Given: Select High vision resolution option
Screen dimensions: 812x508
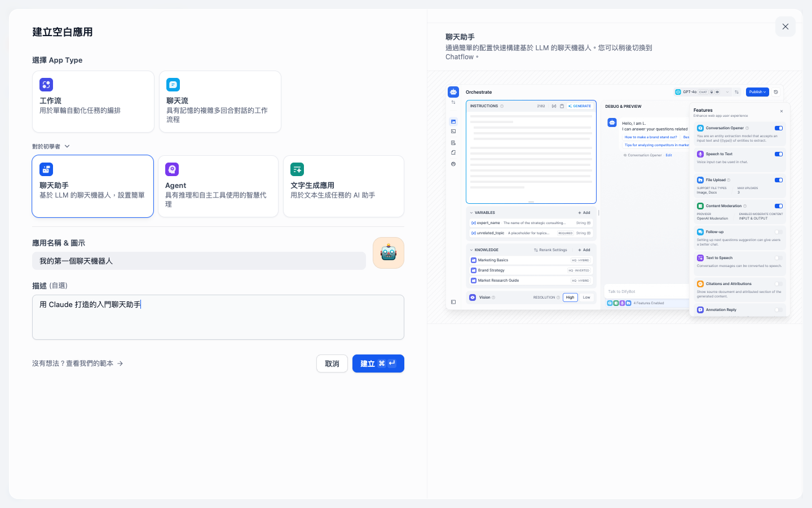Looking at the screenshot, I should [570, 297].
